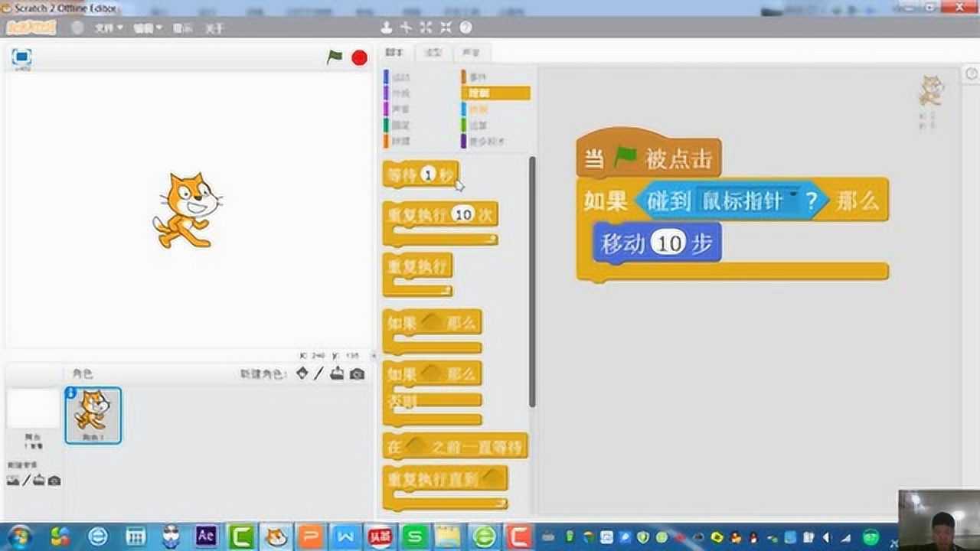Screen dimensions: 980x551
Task: Select the Shrink sprite tool
Action: click(446, 28)
